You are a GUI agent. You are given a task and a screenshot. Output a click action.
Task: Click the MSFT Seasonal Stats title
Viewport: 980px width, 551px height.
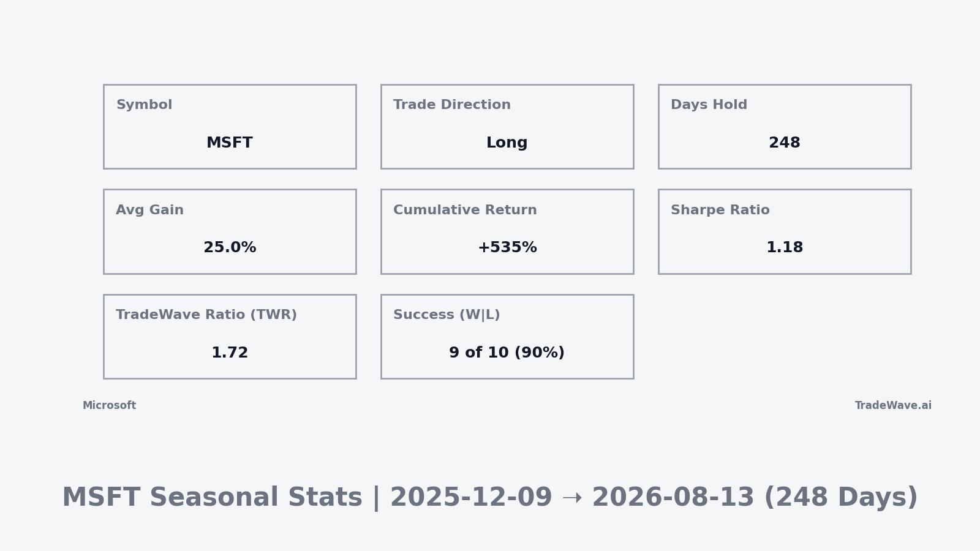coord(212,498)
